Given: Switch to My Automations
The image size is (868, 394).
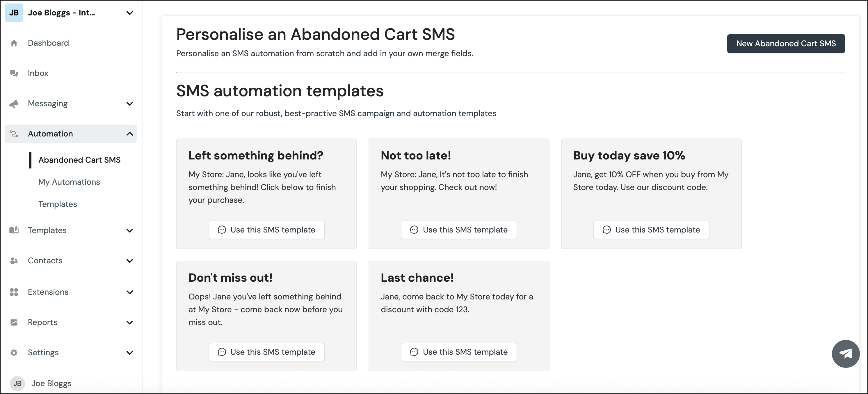Looking at the screenshot, I should tap(69, 182).
